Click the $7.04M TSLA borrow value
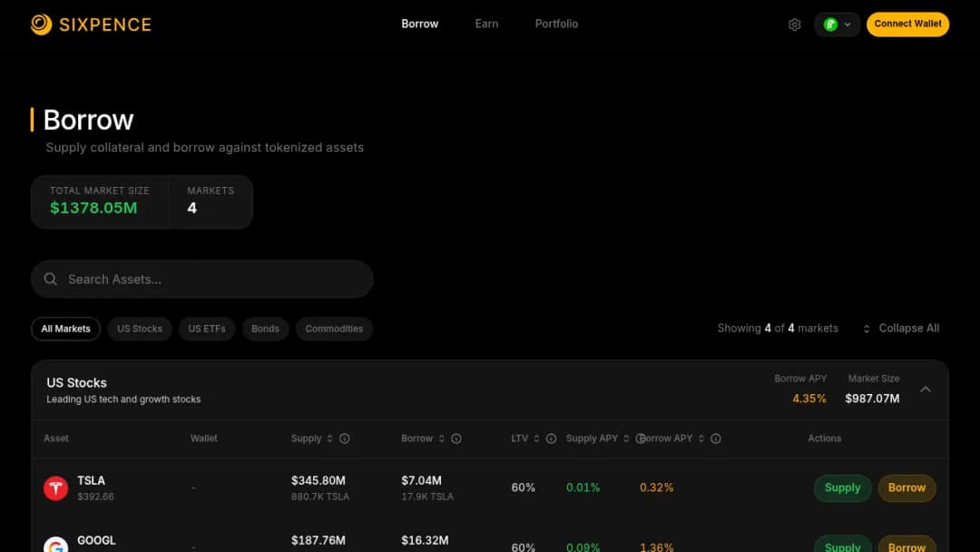980x552 pixels. [421, 481]
